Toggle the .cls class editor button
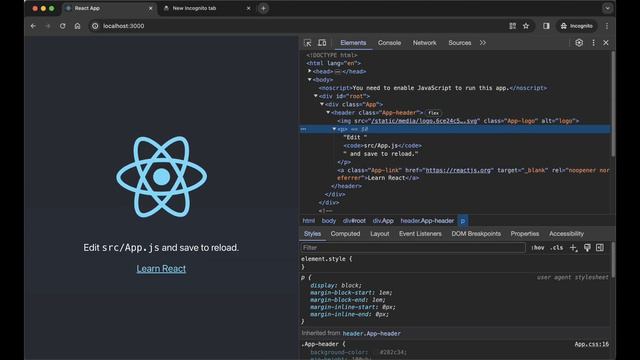 tap(557, 248)
